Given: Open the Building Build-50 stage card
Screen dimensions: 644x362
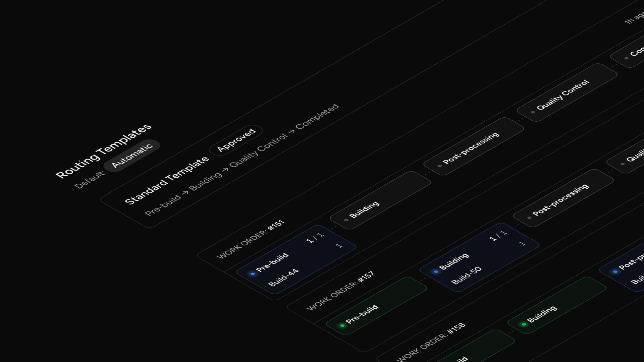Looking at the screenshot, I should click(x=479, y=257).
